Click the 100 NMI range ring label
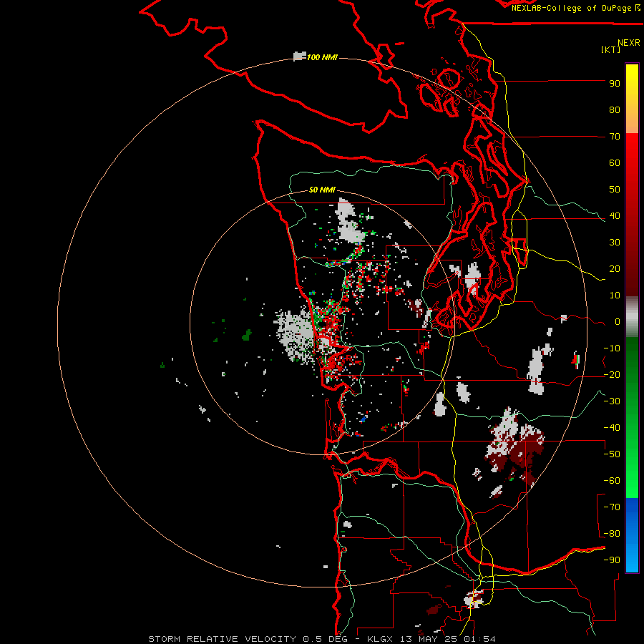The width and height of the screenshot is (644, 644). point(322,57)
